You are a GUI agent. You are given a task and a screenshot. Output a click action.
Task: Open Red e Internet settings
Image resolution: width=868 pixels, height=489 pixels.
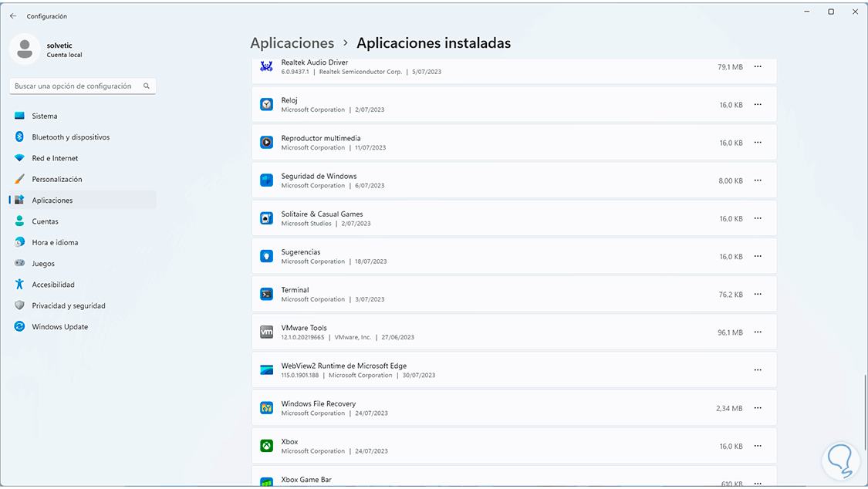click(83, 158)
